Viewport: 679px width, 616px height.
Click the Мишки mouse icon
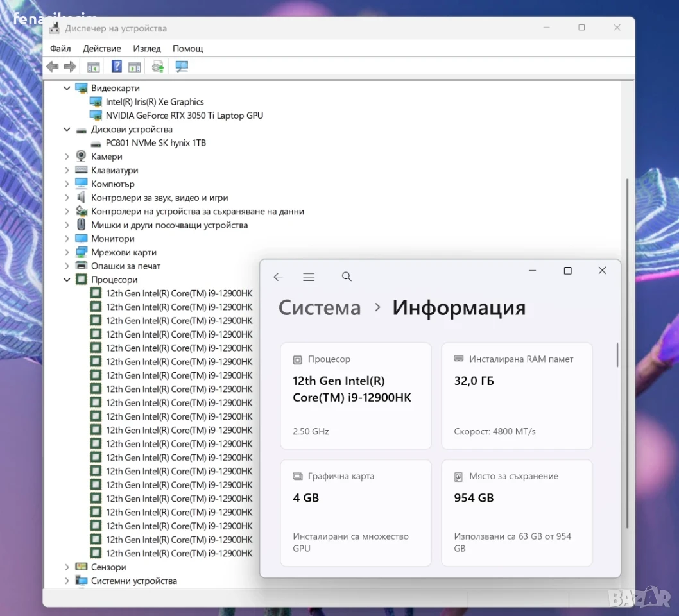pyautogui.click(x=81, y=225)
